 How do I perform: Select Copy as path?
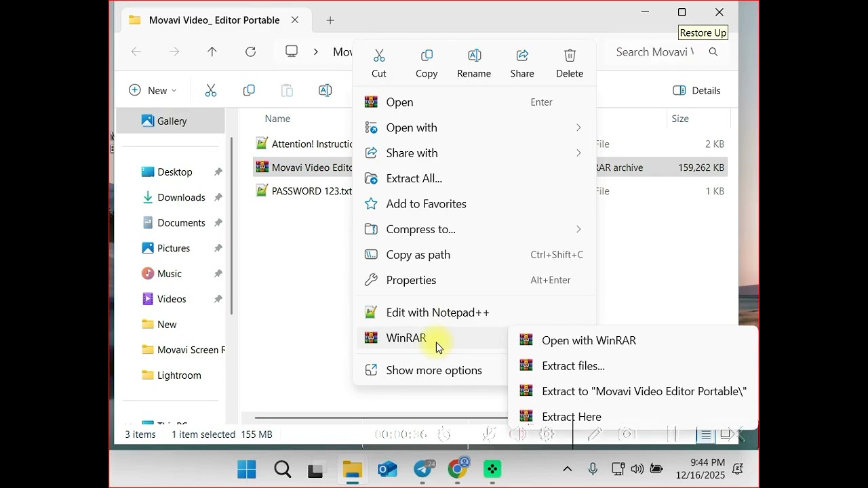tap(474, 255)
